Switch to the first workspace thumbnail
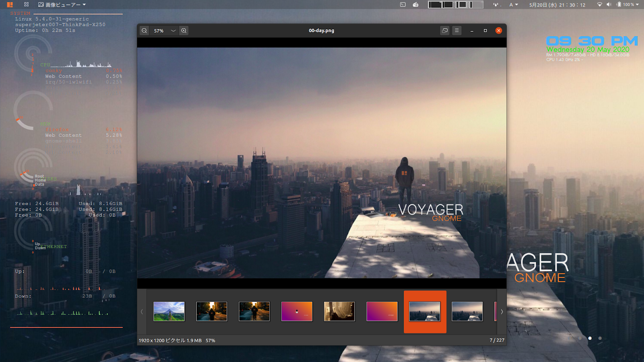 435,5
